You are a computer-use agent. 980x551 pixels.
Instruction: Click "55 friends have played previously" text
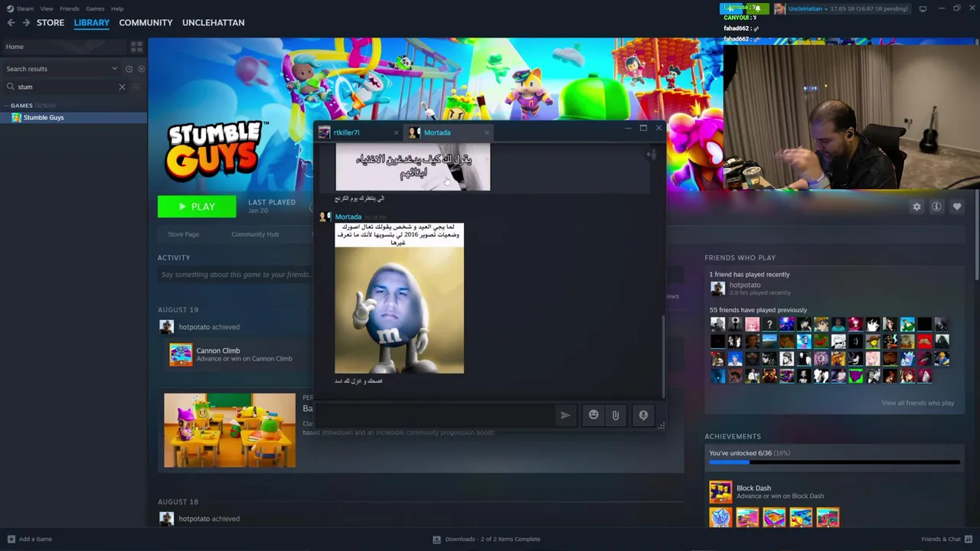pyautogui.click(x=758, y=310)
